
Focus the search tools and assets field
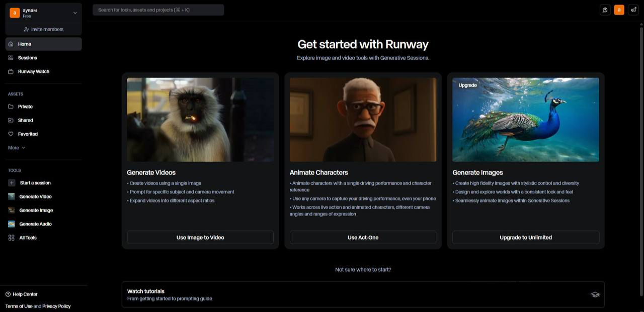pos(158,10)
